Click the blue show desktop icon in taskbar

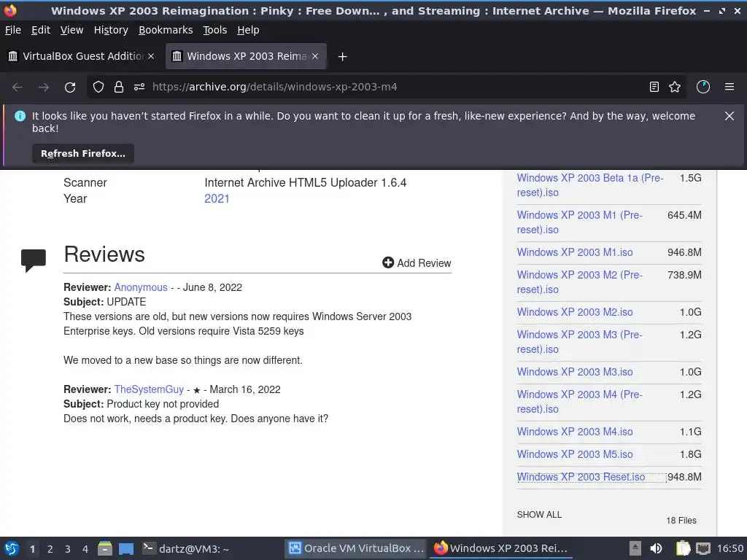point(126,549)
